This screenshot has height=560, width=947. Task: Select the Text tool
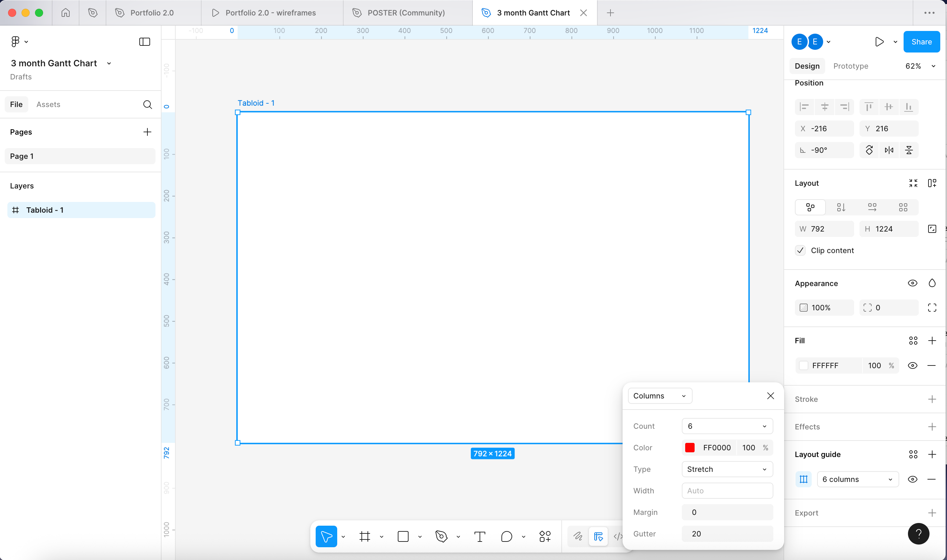click(480, 536)
